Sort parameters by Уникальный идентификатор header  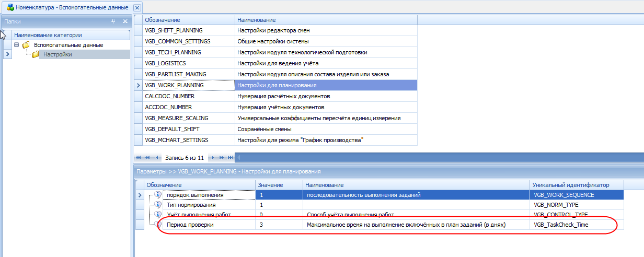point(577,185)
